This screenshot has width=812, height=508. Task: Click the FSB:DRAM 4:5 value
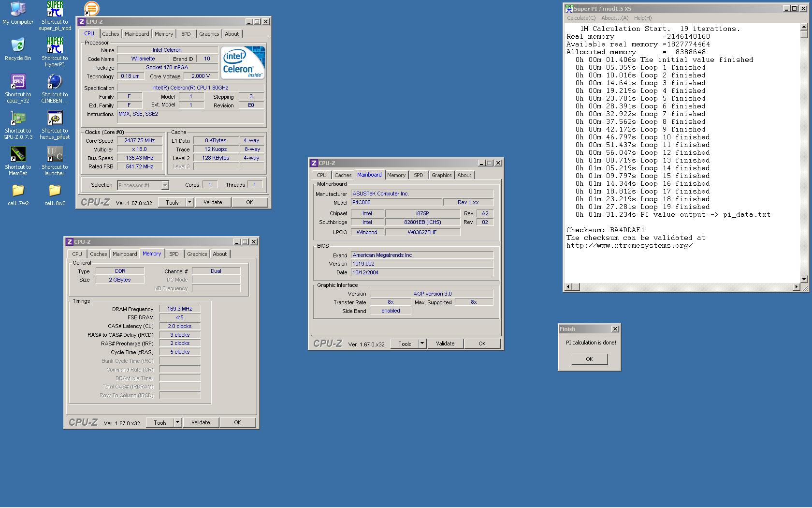(180, 317)
